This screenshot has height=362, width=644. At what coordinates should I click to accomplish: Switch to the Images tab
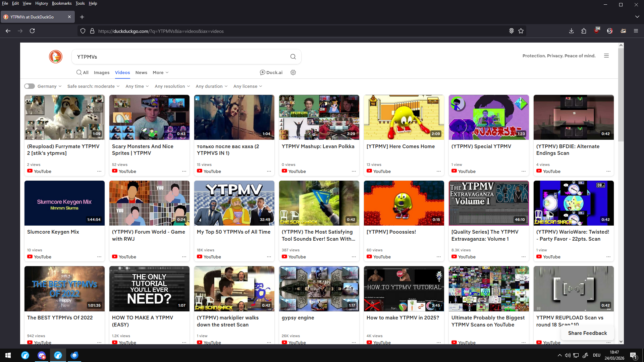click(102, 72)
